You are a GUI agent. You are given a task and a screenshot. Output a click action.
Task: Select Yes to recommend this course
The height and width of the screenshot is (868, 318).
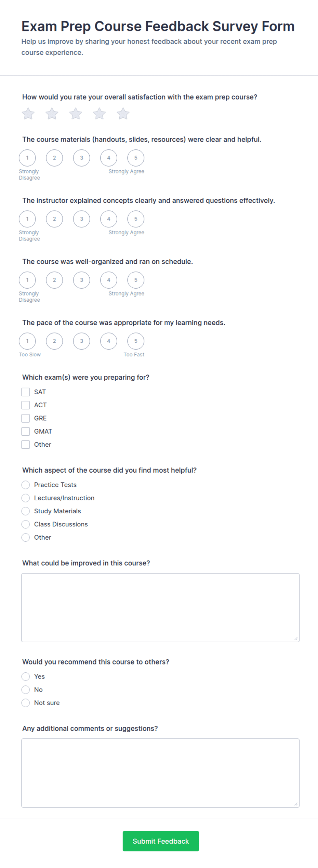click(x=26, y=676)
